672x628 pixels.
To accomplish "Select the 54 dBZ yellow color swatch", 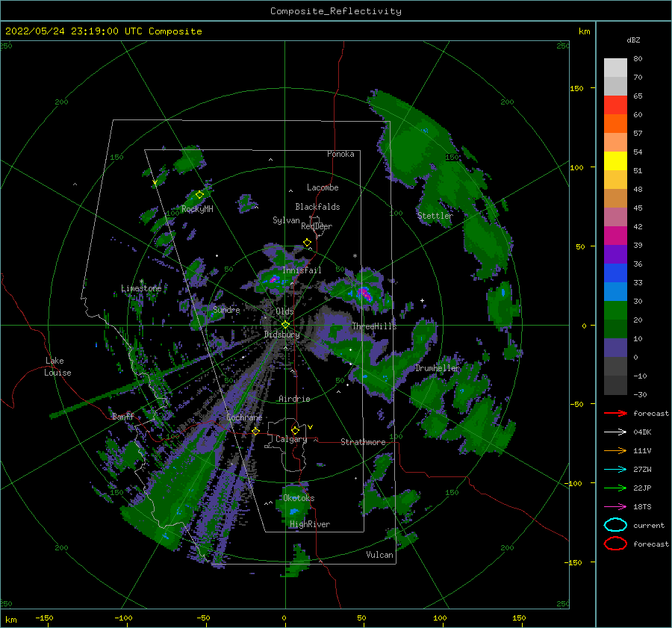I will pos(615,161).
